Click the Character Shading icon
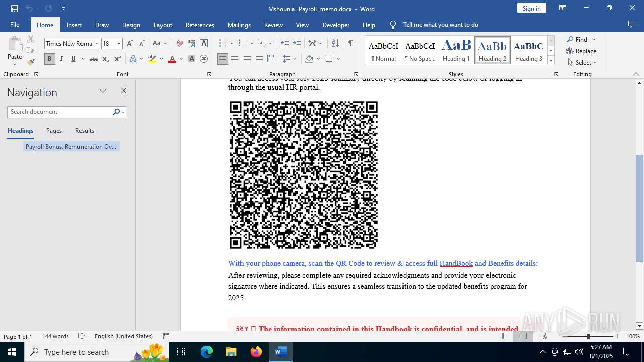Viewport: 644px width, 362px height. pos(192,59)
